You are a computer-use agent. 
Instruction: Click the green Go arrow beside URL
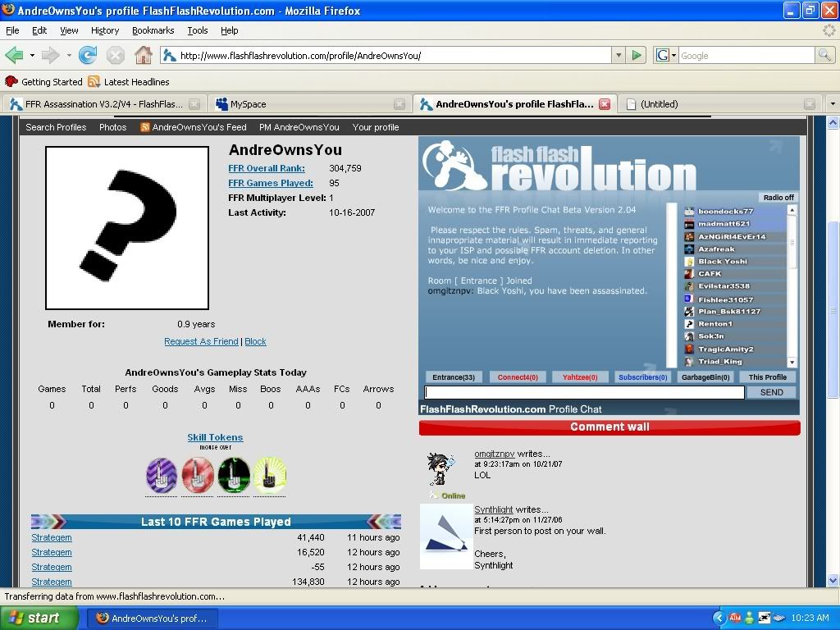pyautogui.click(x=637, y=56)
